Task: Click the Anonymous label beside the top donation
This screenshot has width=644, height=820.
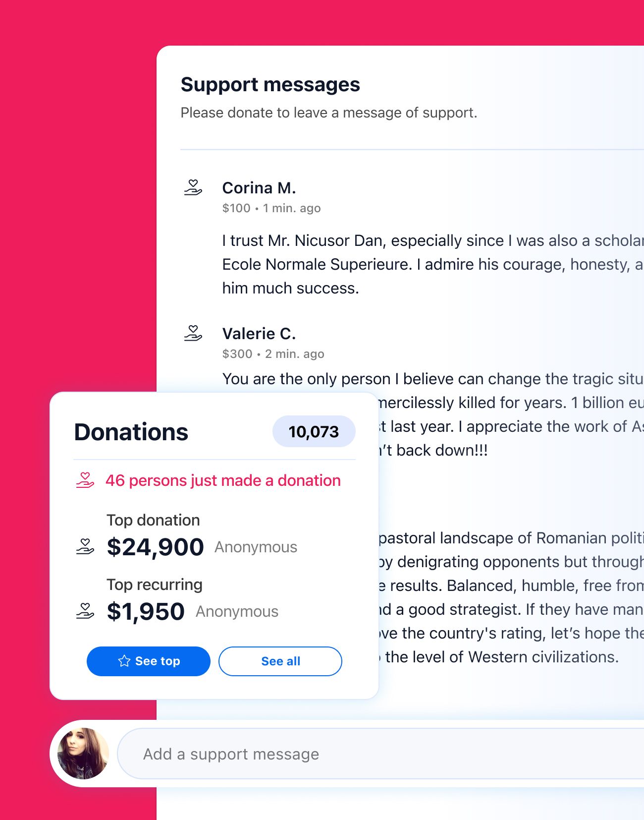Action: point(255,547)
